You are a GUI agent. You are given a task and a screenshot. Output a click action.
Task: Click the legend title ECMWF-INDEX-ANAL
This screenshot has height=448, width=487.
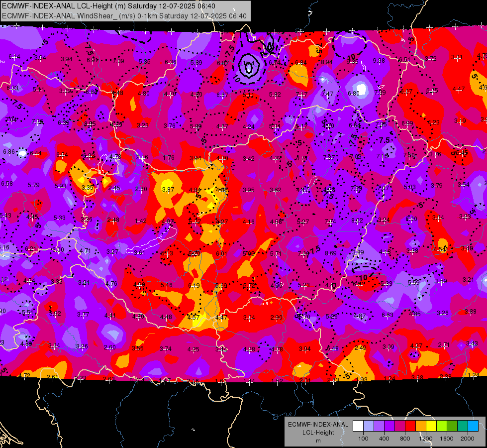318,425
